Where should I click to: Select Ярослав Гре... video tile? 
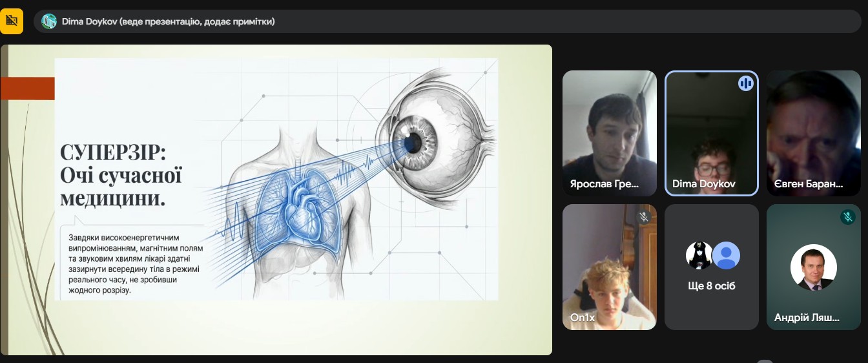(x=609, y=132)
